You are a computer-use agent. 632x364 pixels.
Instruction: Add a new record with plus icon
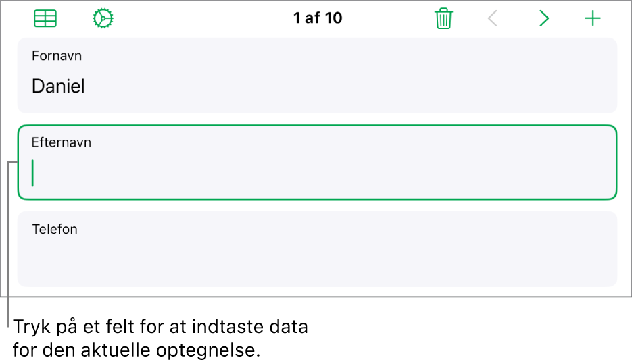coord(593,18)
